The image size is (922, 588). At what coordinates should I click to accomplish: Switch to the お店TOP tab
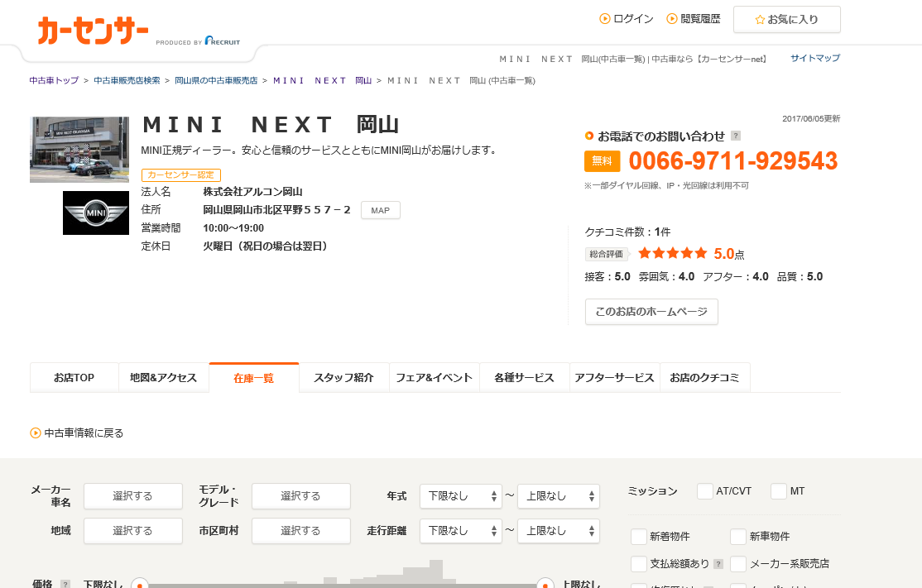click(74, 378)
